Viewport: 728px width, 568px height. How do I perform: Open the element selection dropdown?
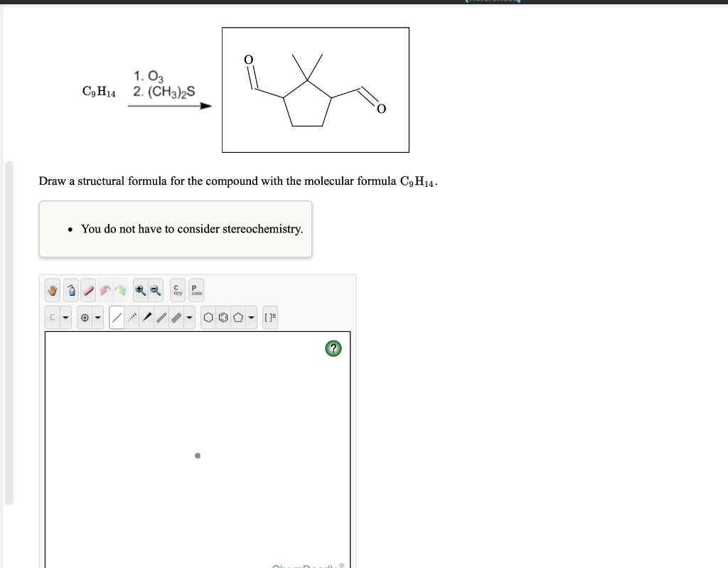pos(65,318)
